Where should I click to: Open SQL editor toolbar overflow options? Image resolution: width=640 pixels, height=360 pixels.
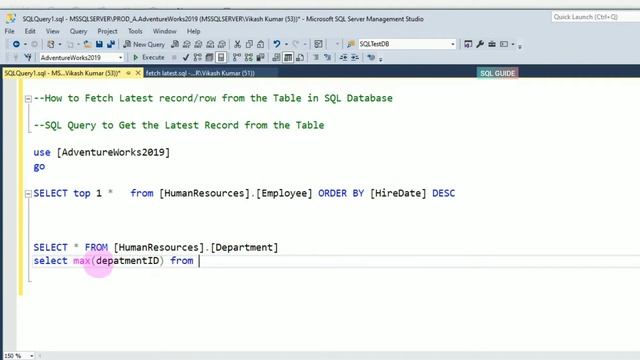380,59
